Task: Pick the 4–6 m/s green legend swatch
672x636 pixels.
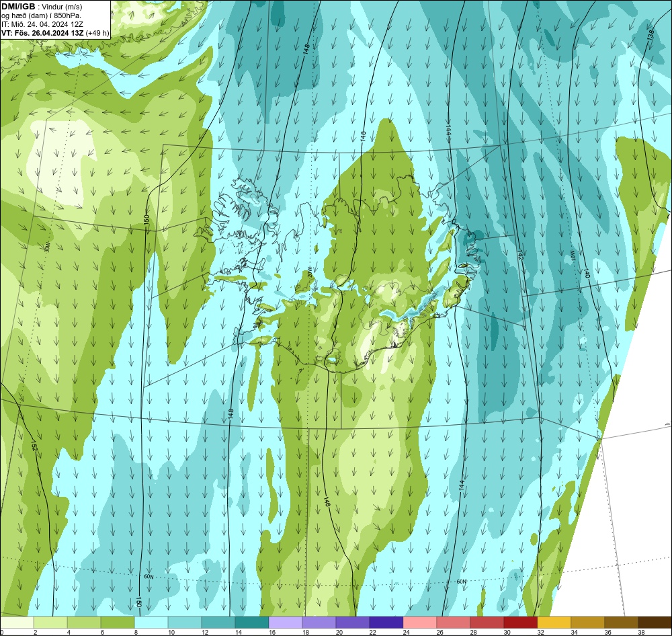Action: click(x=84, y=623)
